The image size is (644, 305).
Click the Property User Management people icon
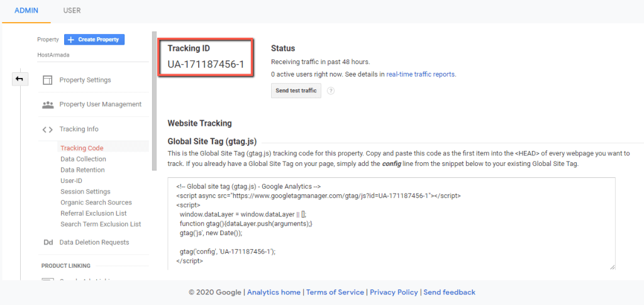(x=48, y=104)
